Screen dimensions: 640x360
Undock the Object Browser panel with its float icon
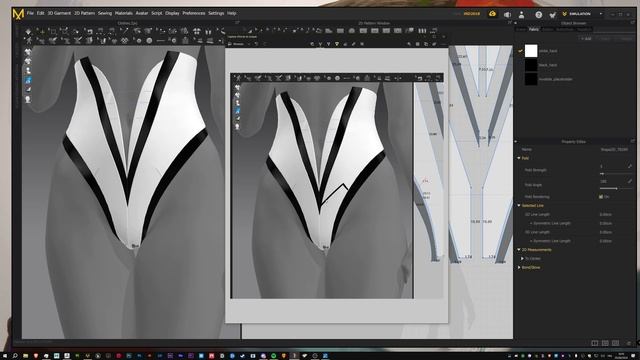click(633, 23)
